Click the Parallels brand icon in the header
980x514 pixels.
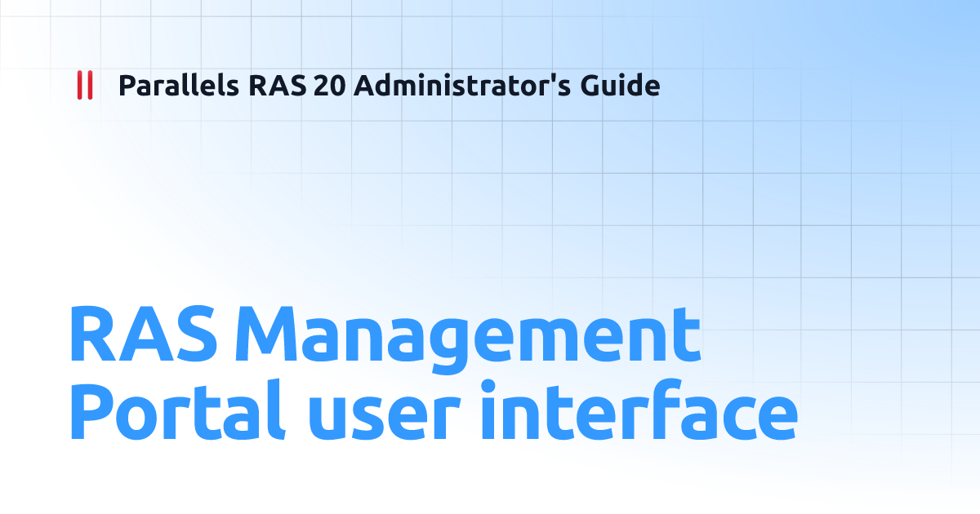point(85,84)
